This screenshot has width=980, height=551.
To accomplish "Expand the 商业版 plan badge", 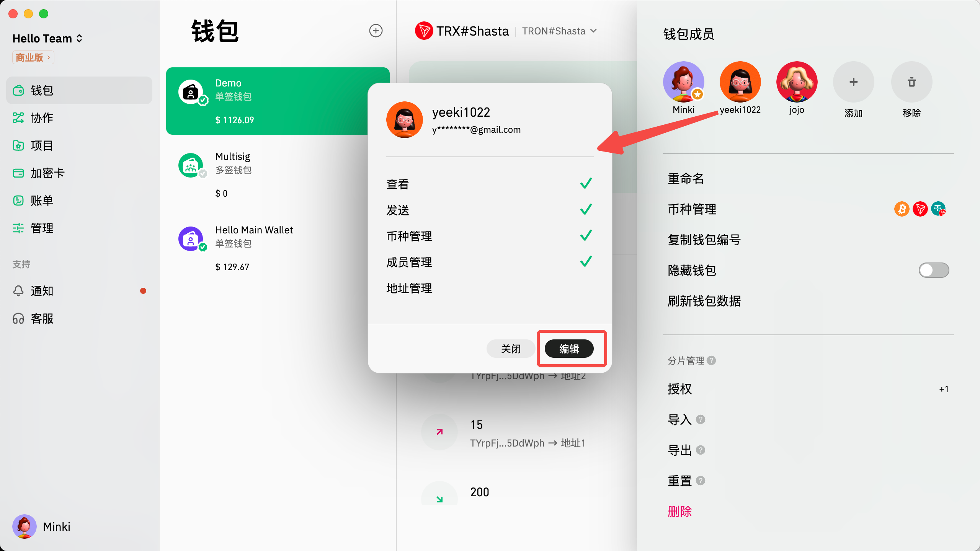I will coord(33,57).
